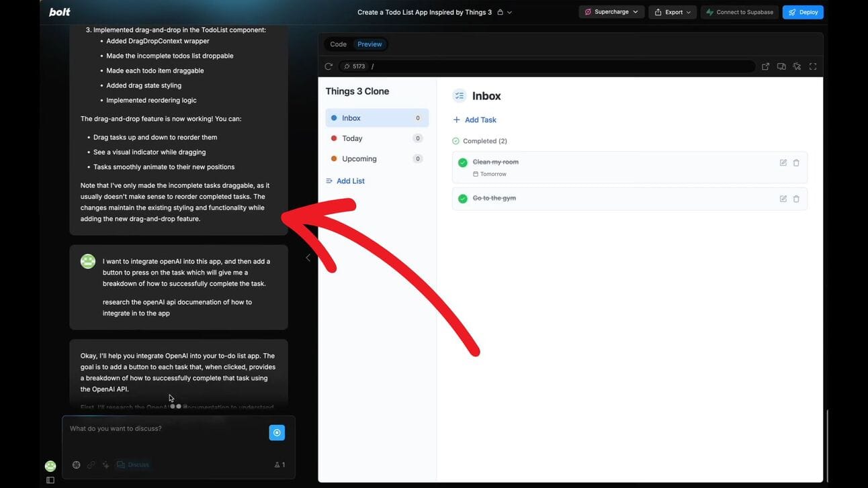
Task: Click the chat input field
Action: pos(165,429)
